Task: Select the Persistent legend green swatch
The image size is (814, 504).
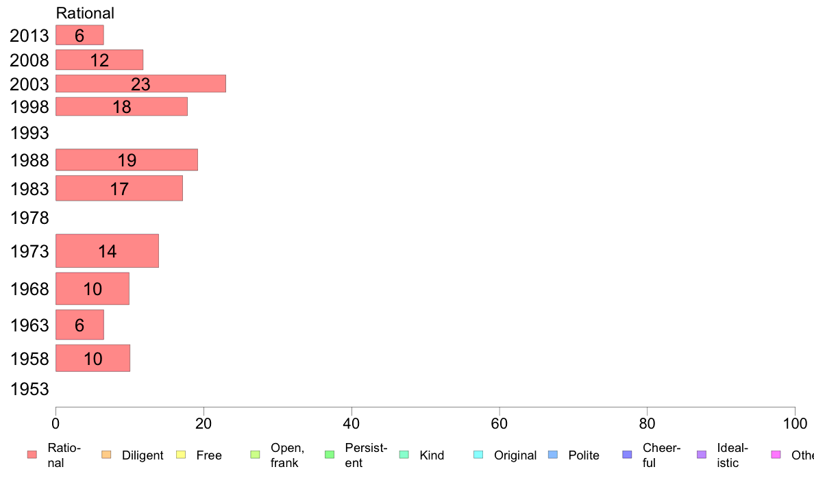Action: [x=330, y=455]
